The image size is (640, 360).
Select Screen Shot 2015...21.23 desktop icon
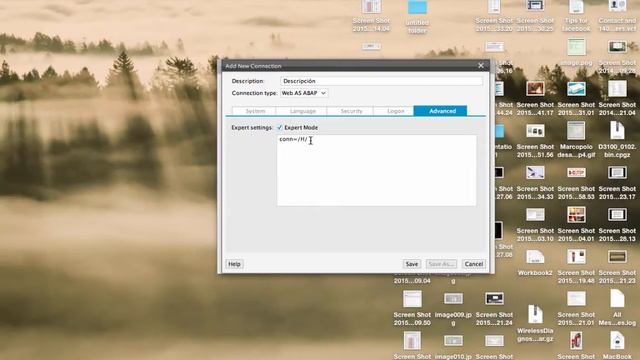point(617,257)
